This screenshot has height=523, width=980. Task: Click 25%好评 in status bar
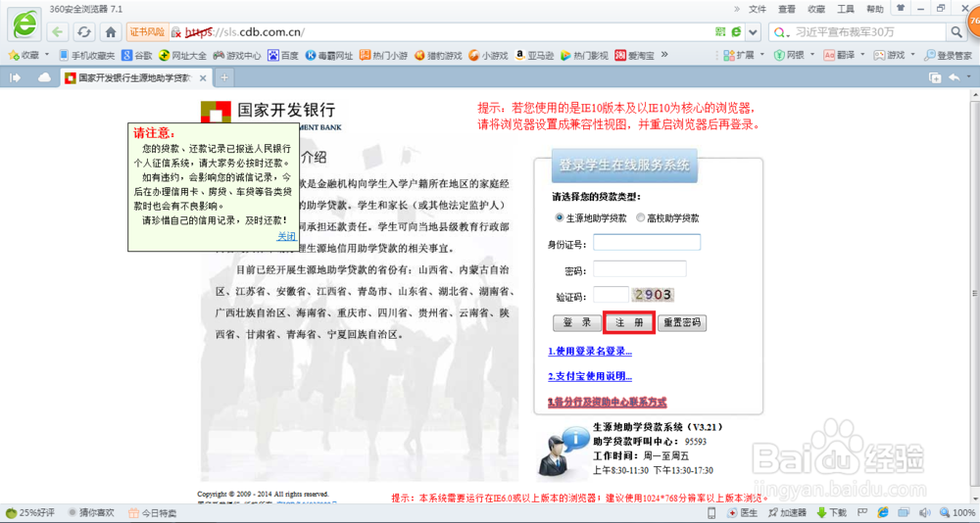coord(32,513)
